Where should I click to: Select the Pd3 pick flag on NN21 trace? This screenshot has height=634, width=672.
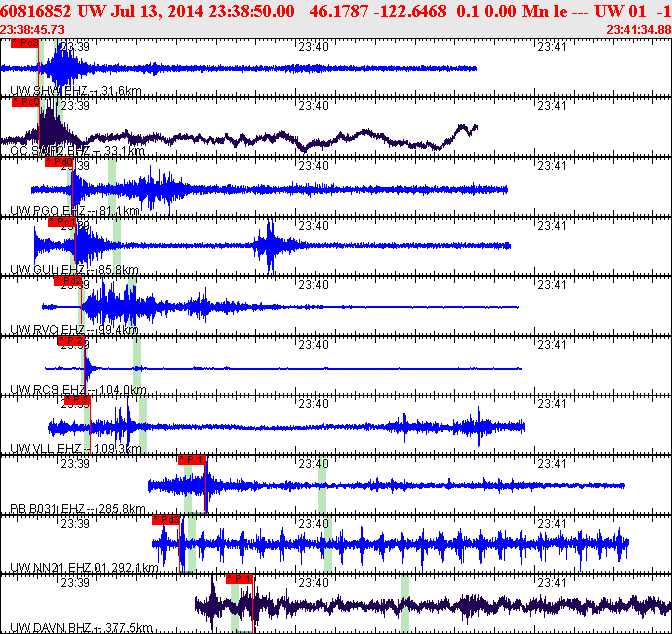(x=166, y=520)
